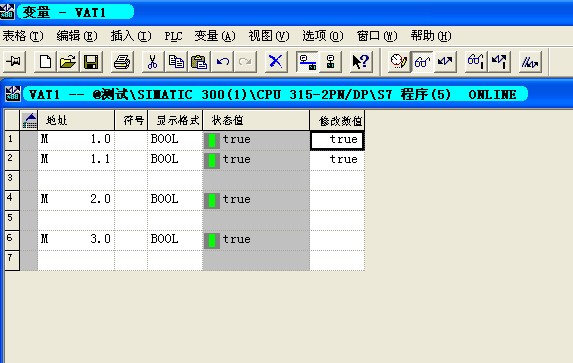The image size is (573, 363).
Task: Click BOOL display format for M 2.0
Action: [175, 200]
